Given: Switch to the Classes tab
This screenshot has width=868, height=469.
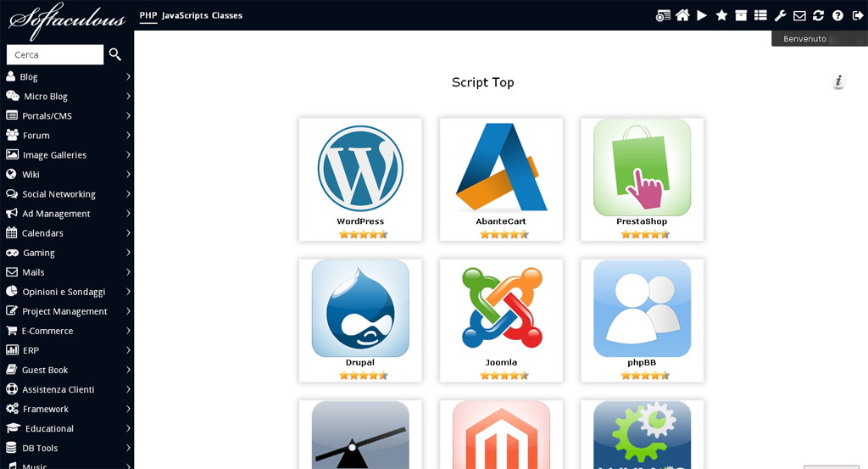Looking at the screenshot, I should 227,15.
